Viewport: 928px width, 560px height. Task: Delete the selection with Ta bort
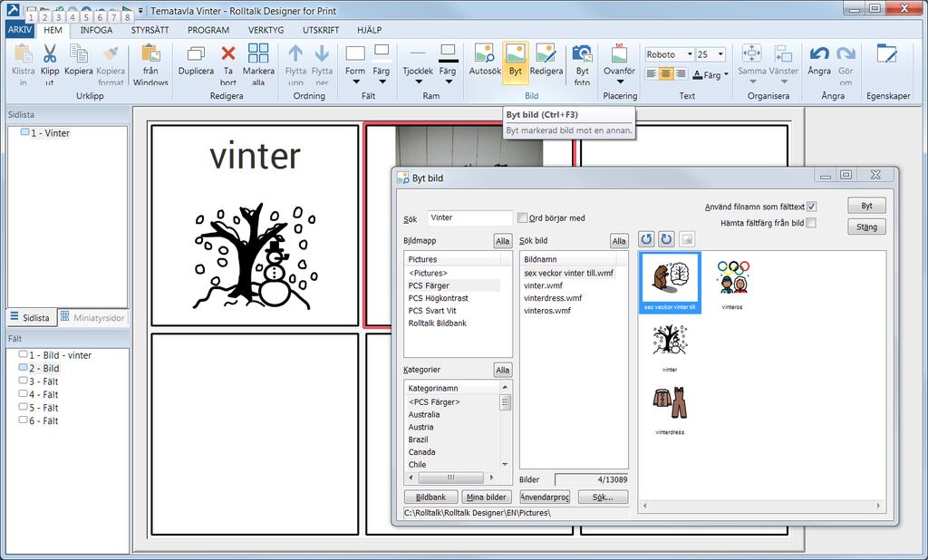tap(227, 63)
